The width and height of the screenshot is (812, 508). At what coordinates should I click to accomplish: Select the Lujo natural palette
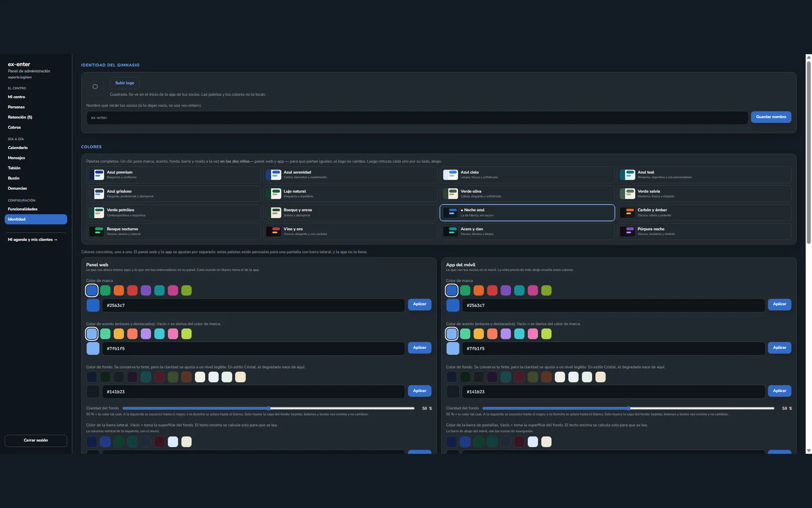pyautogui.click(x=350, y=194)
